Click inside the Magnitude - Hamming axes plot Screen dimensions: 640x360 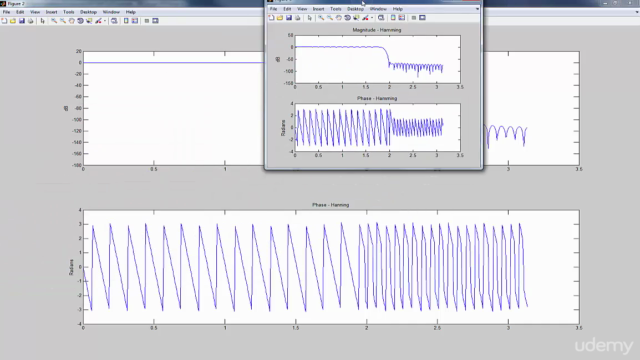[378, 59]
